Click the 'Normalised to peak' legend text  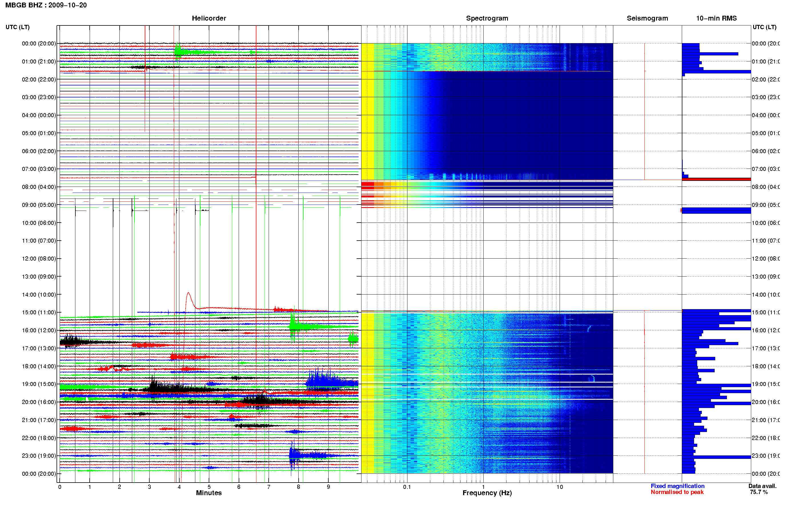pos(677,492)
